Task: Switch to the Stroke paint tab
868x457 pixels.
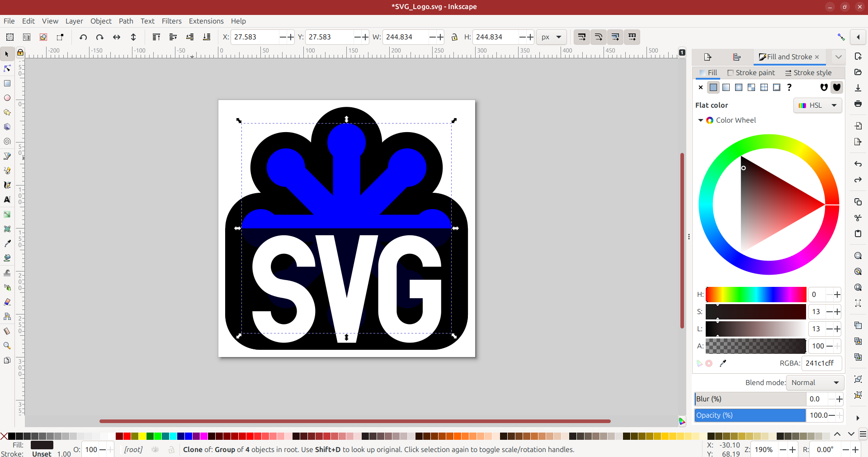Action: point(751,73)
